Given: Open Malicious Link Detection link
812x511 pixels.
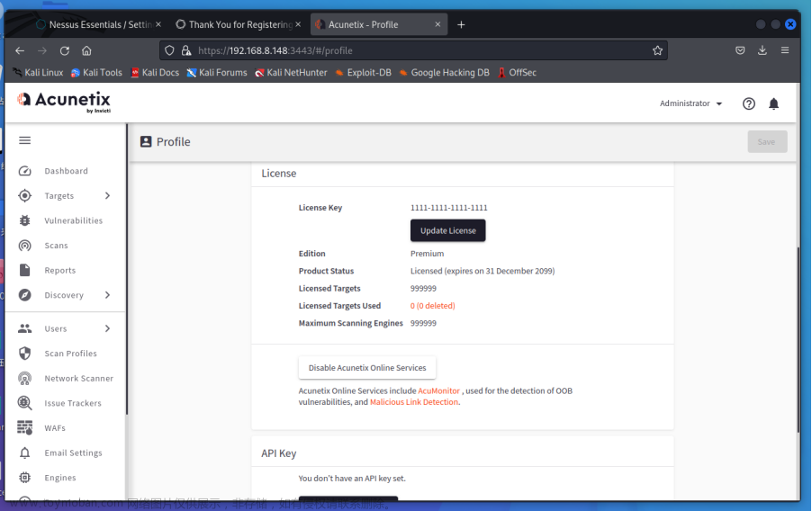Looking at the screenshot, I should (414, 402).
